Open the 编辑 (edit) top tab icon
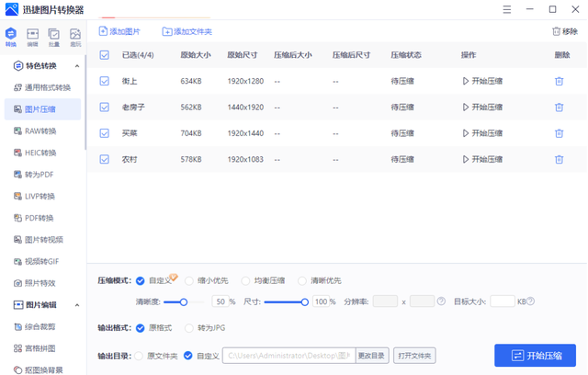Viewport: 588px width, 375px height. pos(33,37)
